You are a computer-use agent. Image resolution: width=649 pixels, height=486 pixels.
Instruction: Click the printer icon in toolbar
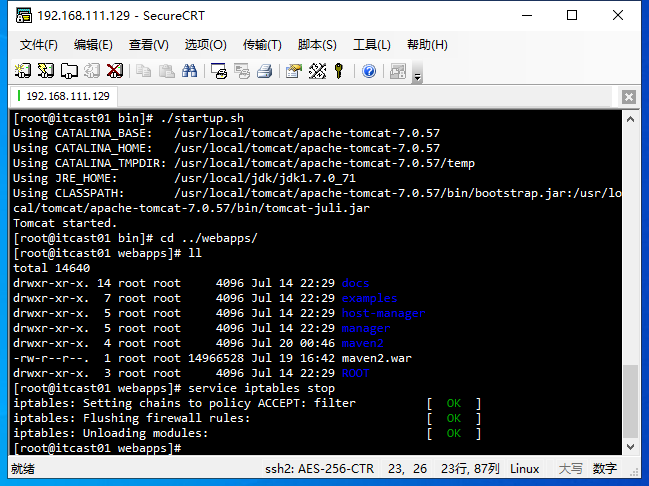pyautogui.click(x=264, y=71)
